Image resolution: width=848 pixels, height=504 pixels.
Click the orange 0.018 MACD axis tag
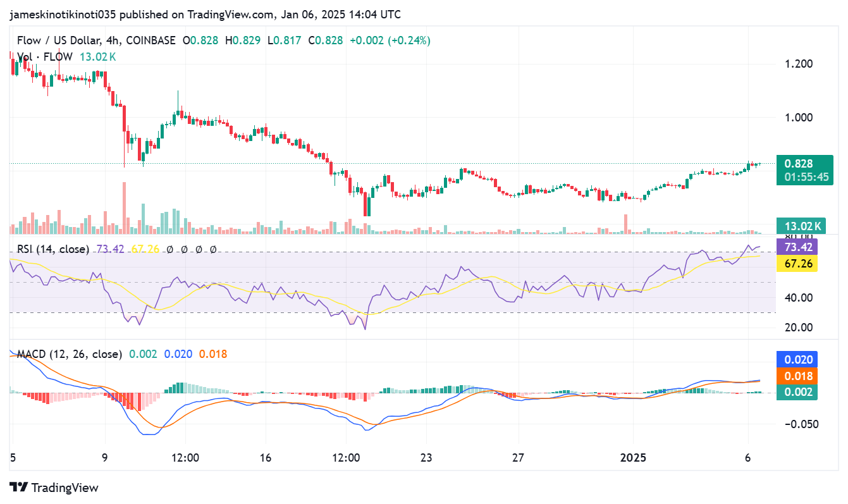click(x=797, y=376)
